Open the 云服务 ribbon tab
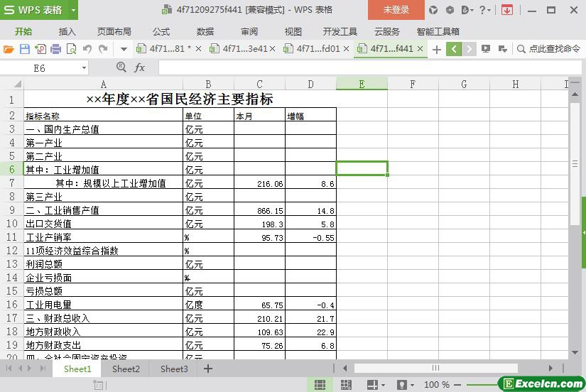Screen dimensions: 586x392 [387, 32]
